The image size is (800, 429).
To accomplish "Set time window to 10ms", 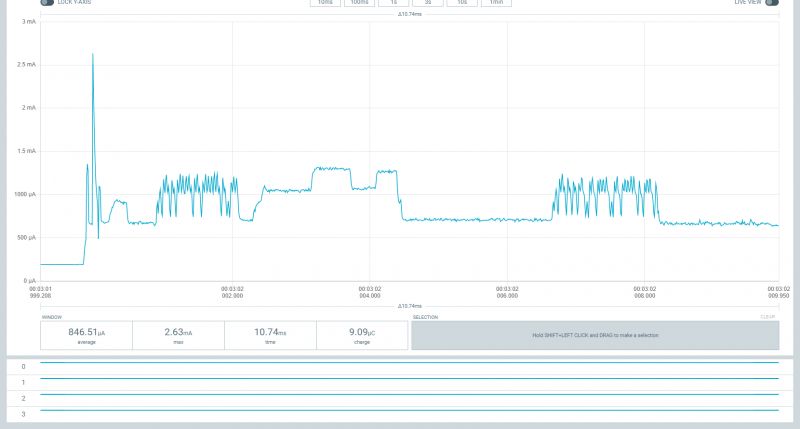I will pos(325,3).
